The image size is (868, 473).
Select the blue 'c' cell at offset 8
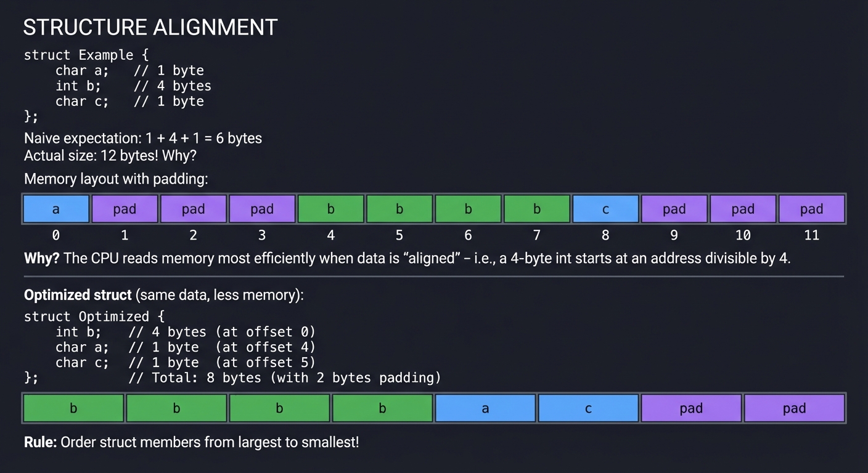pyautogui.click(x=605, y=209)
